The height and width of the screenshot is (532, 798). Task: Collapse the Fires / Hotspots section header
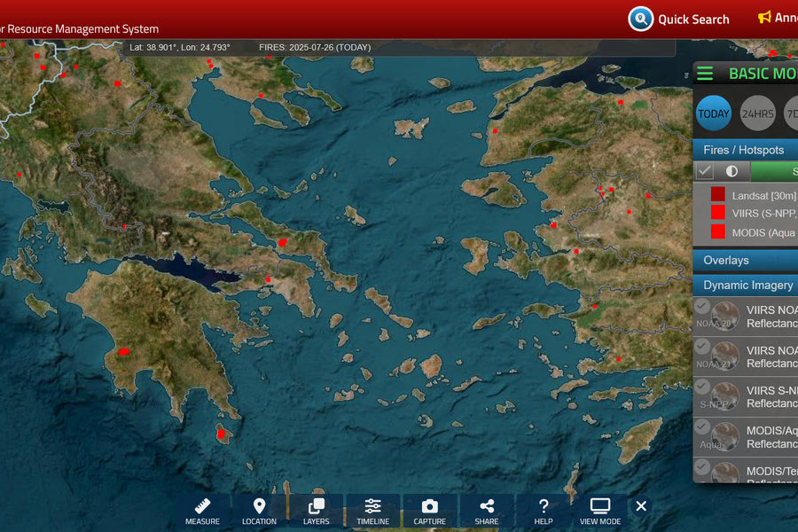pyautogui.click(x=745, y=150)
